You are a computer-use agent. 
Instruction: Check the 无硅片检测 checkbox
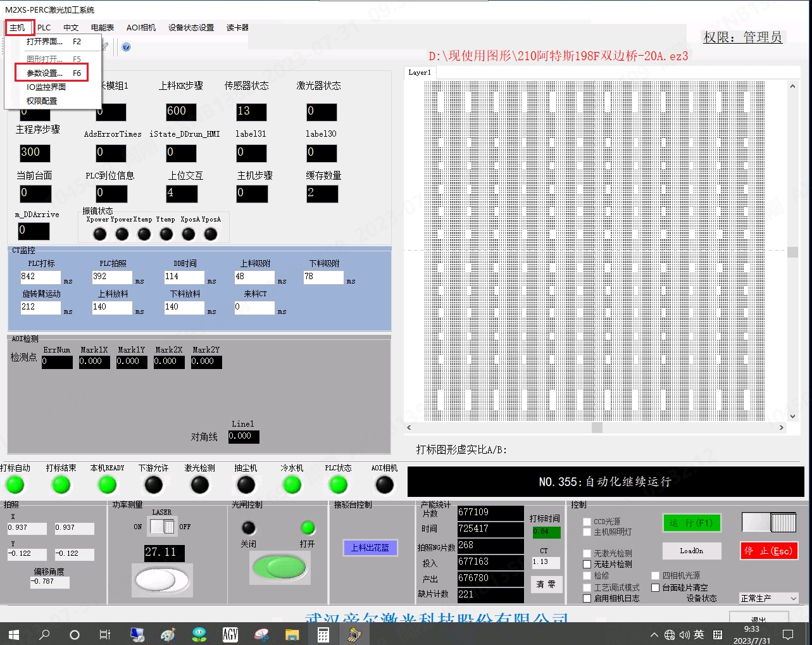[x=587, y=565]
